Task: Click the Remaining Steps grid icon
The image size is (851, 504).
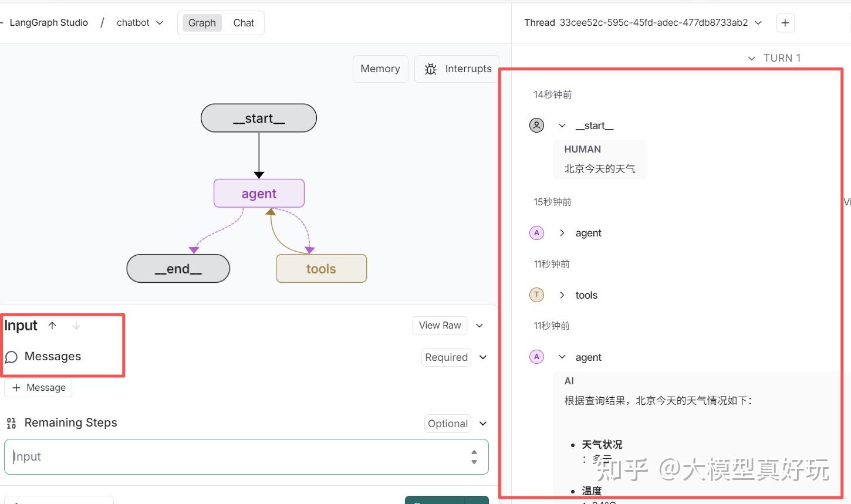Action: pos(11,422)
